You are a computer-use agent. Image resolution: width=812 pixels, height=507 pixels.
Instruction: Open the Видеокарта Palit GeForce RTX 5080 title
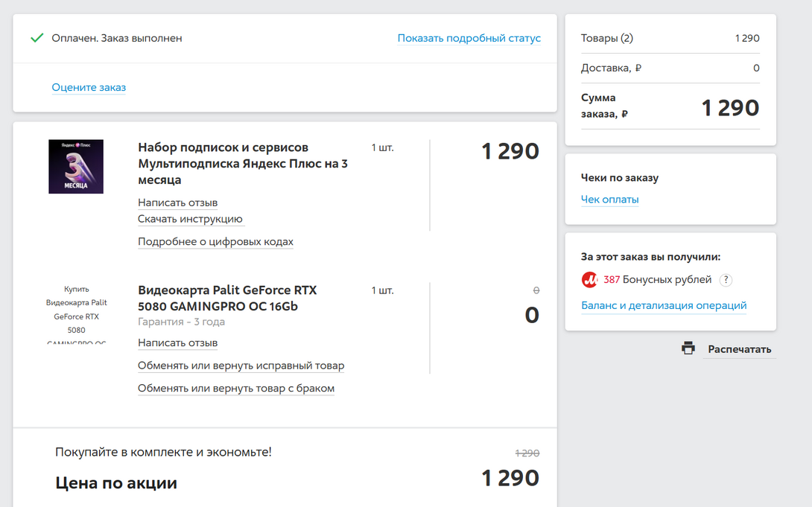click(227, 298)
